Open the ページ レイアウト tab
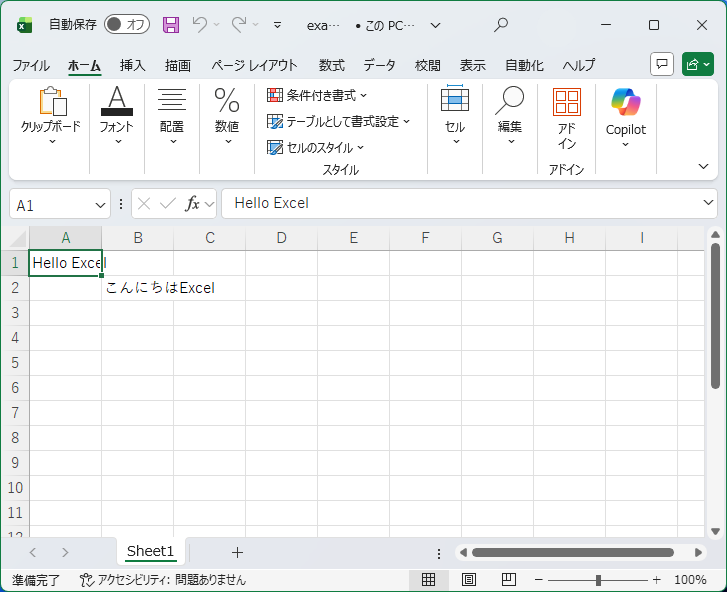 pyautogui.click(x=254, y=65)
